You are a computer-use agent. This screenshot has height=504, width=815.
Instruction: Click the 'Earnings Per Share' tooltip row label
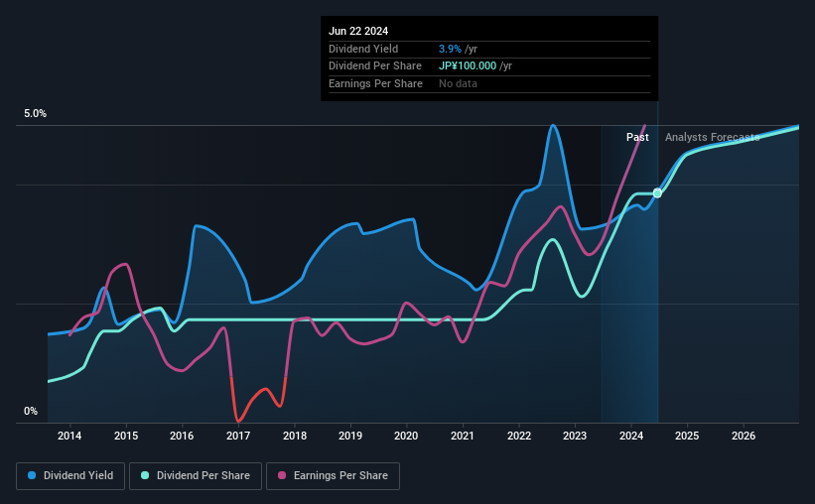pos(375,83)
